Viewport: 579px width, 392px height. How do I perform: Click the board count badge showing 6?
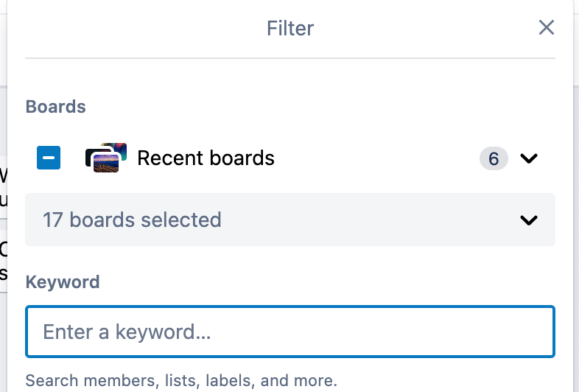coord(494,158)
